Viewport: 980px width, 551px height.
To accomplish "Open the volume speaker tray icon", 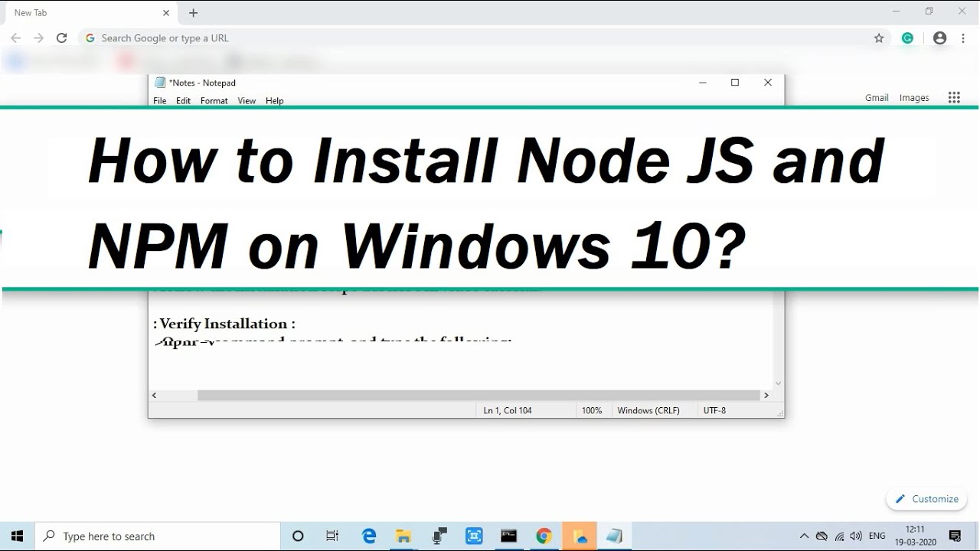I will [x=856, y=536].
